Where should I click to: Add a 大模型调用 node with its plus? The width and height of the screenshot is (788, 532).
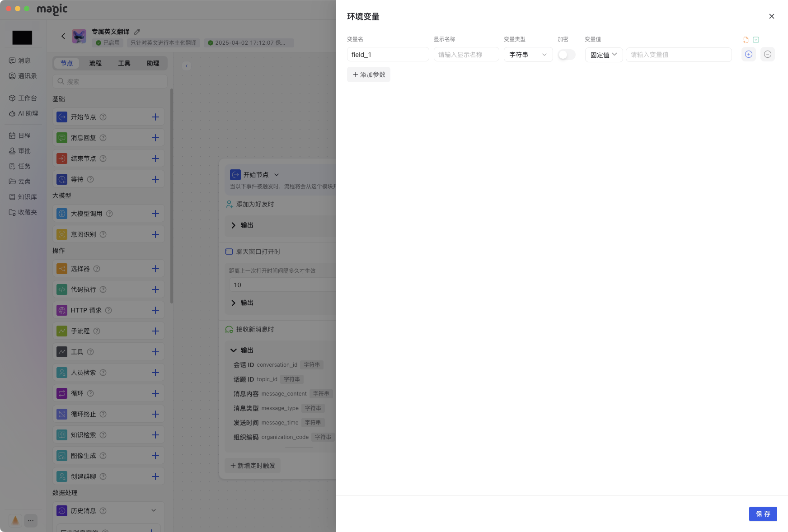tap(155, 214)
